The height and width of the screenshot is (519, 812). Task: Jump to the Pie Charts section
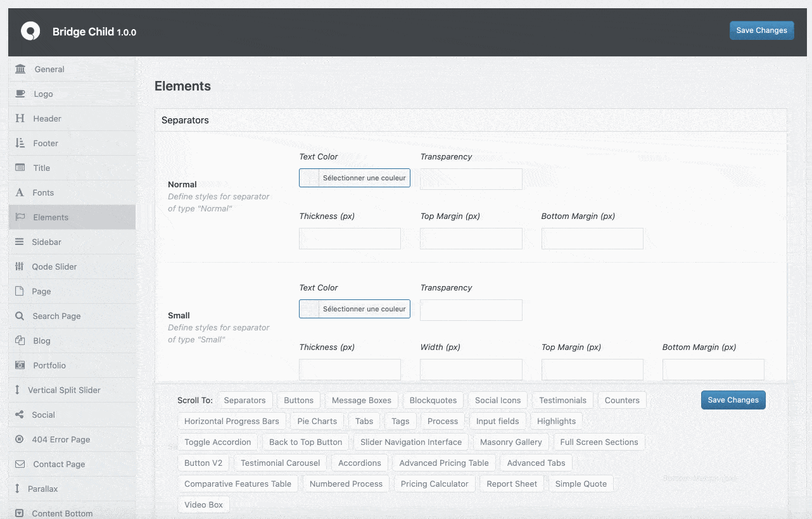click(x=317, y=421)
